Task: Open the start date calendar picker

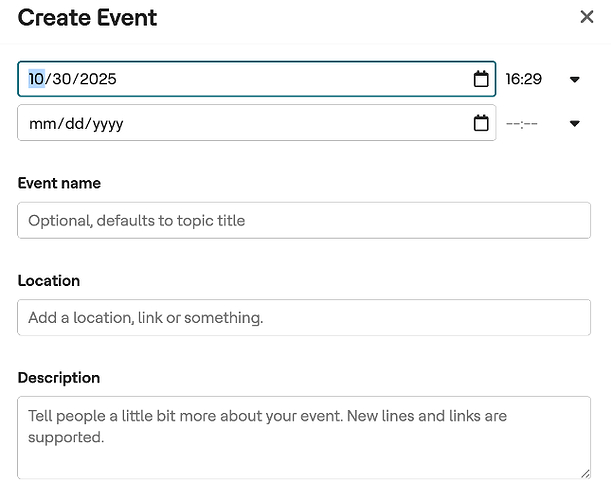Action: point(481,79)
